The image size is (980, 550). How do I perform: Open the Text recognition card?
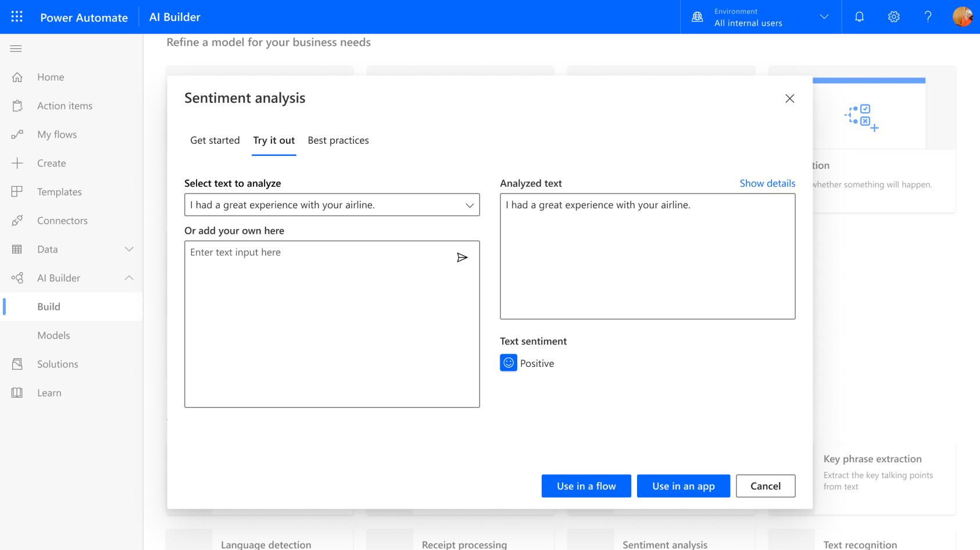862,540
